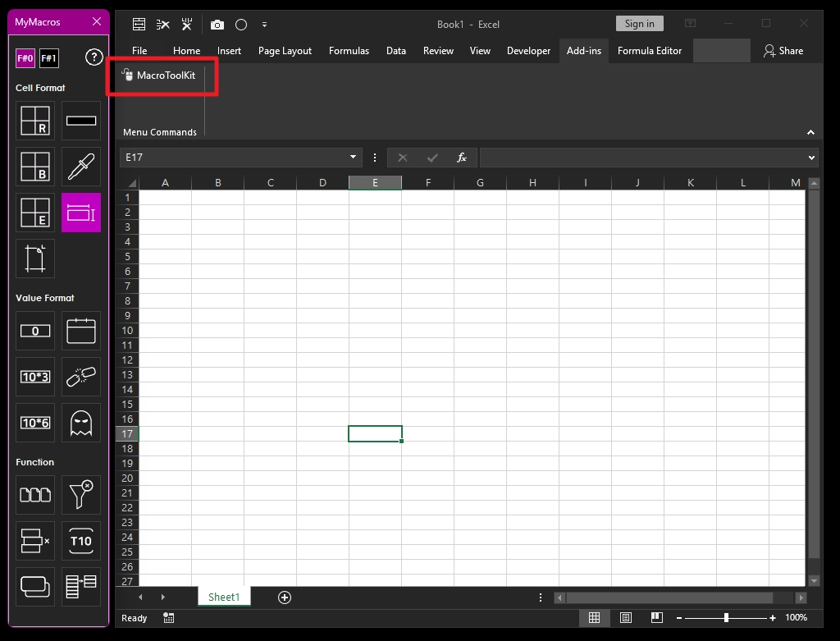
Task: Switch to Page Layout view in status bar
Action: click(x=625, y=618)
